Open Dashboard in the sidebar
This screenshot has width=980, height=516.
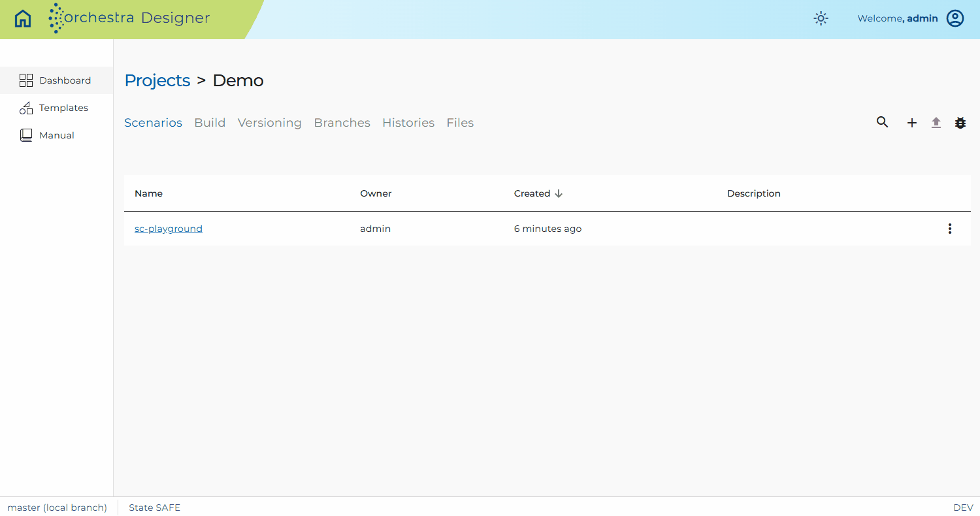56,80
